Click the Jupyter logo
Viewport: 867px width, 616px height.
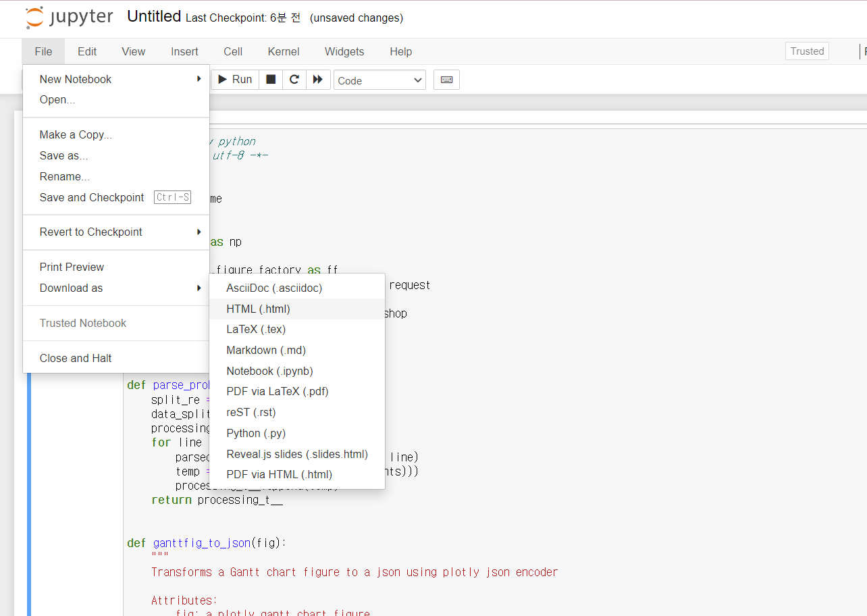(x=70, y=18)
